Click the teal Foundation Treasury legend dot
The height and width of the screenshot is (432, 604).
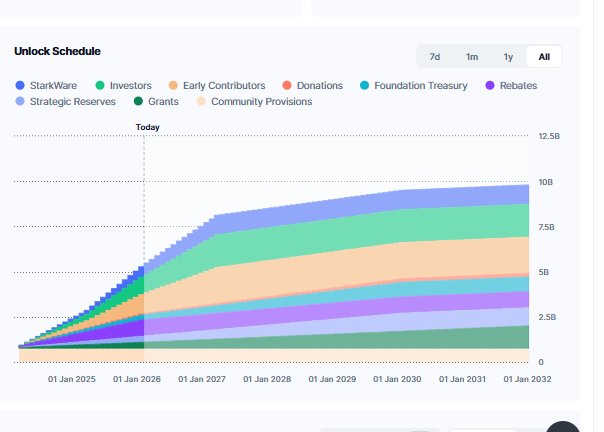coord(365,86)
